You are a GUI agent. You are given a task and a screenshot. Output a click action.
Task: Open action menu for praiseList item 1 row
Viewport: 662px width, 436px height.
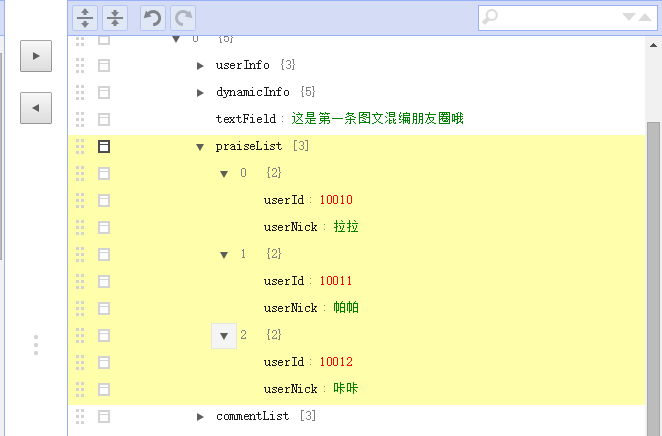[x=104, y=255]
